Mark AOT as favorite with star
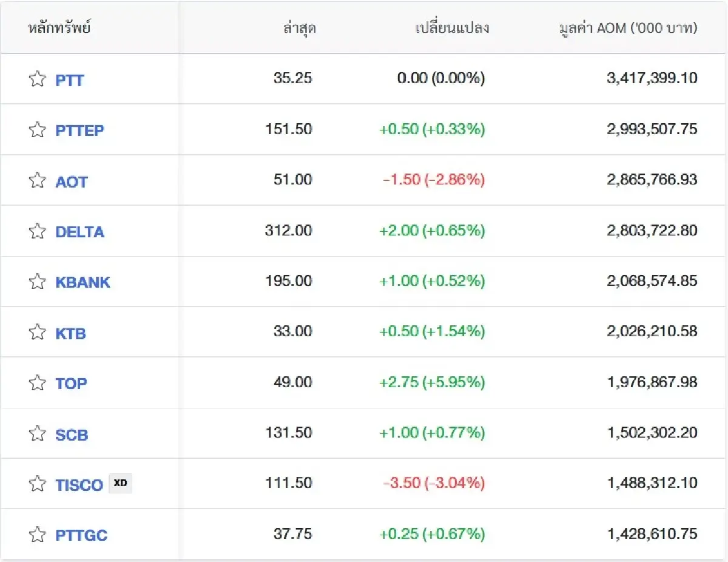 [x=38, y=180]
